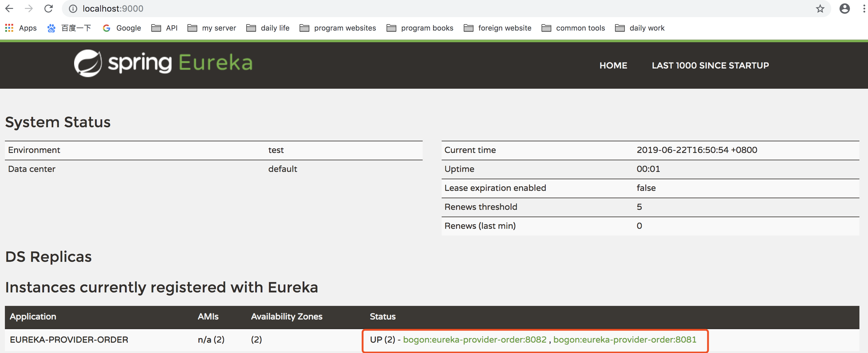This screenshot has height=353, width=868.
Task: Click the Renews threshold label
Action: [481, 207]
